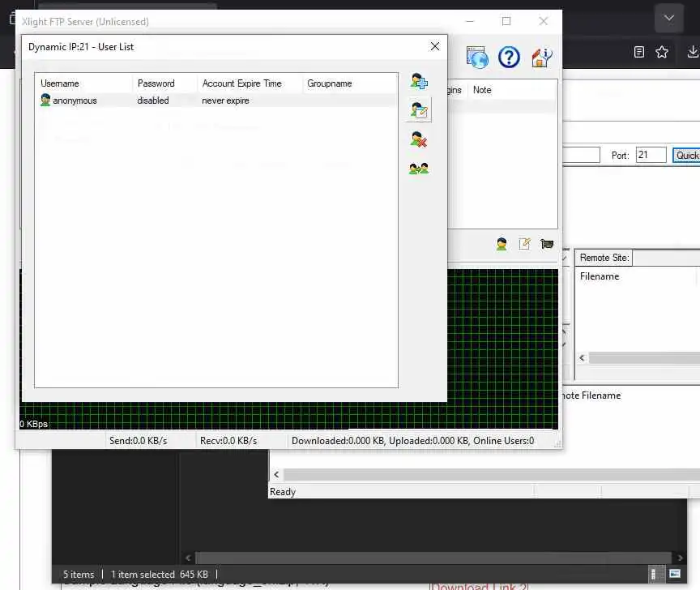The image size is (700, 590).
Task: Select the anonymous user row
Action: click(x=216, y=100)
